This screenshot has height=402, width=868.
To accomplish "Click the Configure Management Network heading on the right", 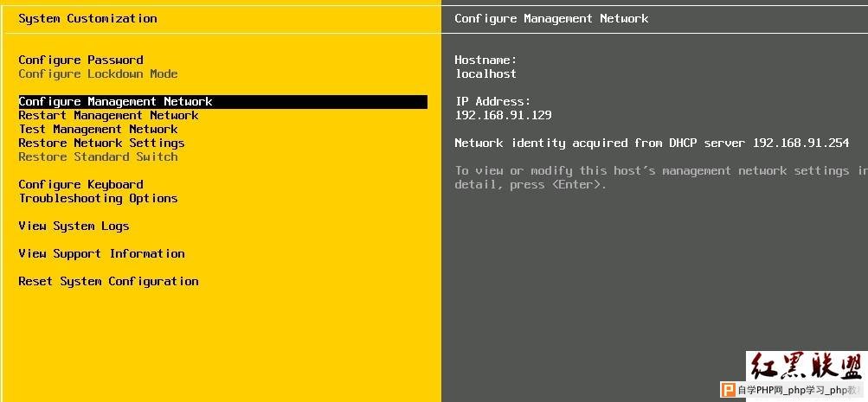I will 551,18.
